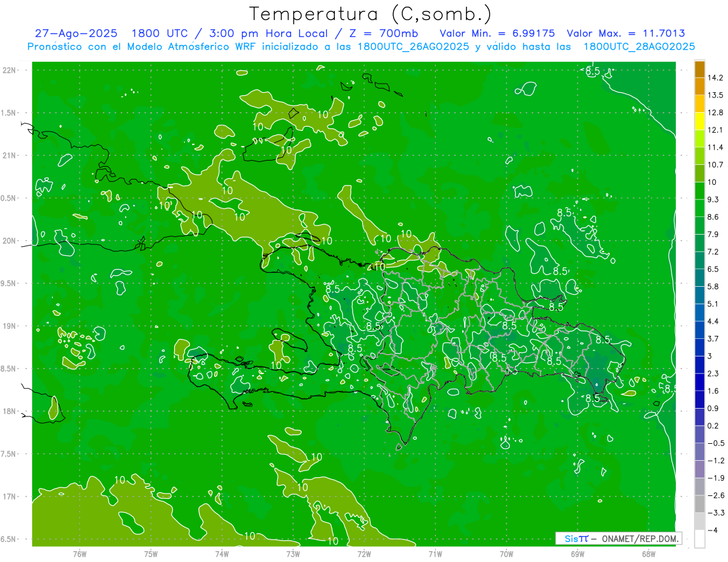Click the 7.9 colorbar value

pos(713,234)
